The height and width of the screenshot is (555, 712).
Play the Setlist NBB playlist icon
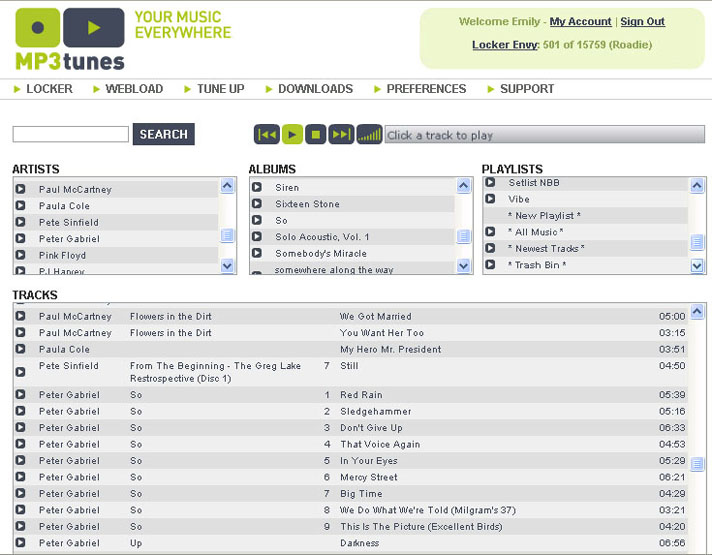point(490,182)
